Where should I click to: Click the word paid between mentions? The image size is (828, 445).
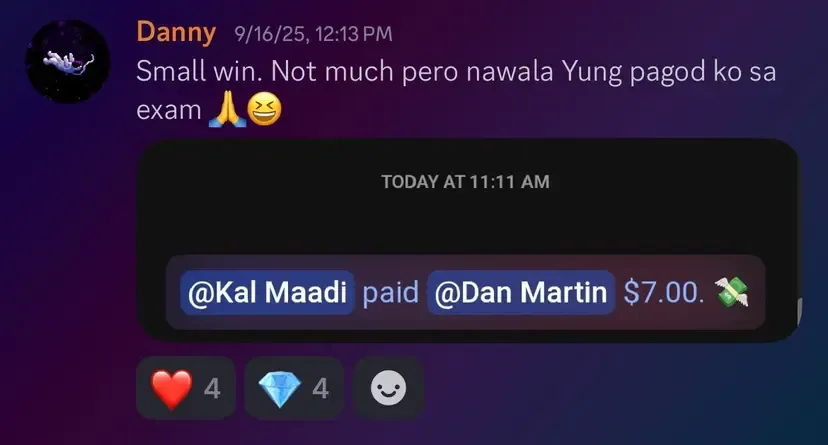point(391,292)
